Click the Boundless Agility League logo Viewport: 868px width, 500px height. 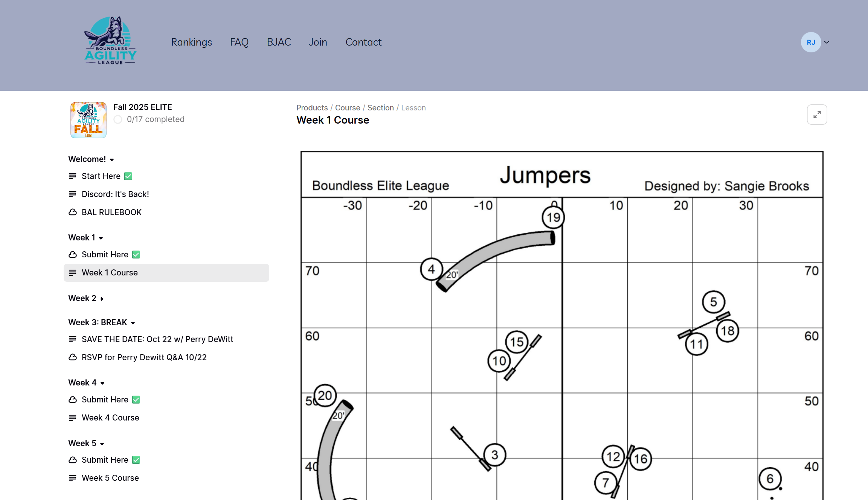(110, 41)
